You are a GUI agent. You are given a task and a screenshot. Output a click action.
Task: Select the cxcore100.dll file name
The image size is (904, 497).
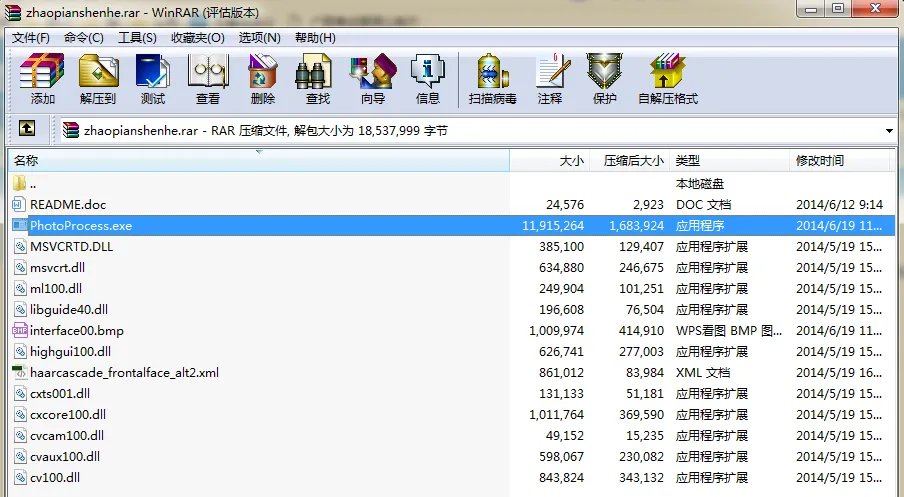68,415
